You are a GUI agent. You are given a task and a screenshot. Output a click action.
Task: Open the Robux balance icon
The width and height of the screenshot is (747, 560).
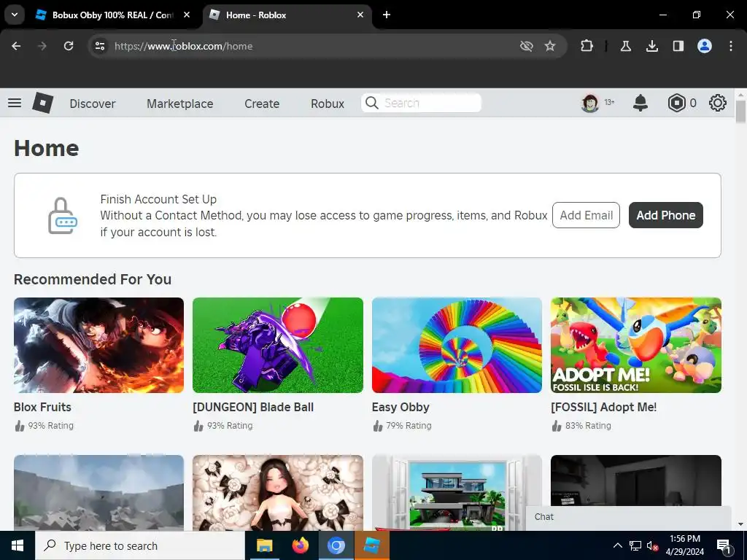pos(676,103)
